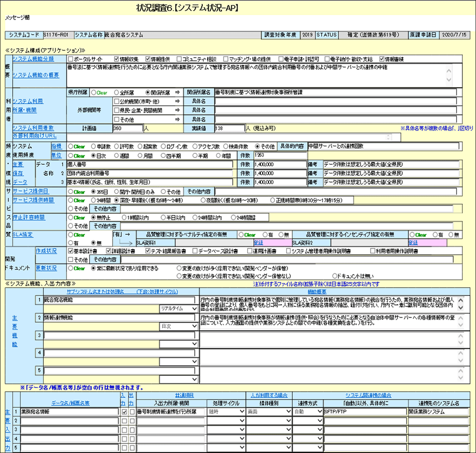Open the SLA協定 link

click(x=22, y=234)
